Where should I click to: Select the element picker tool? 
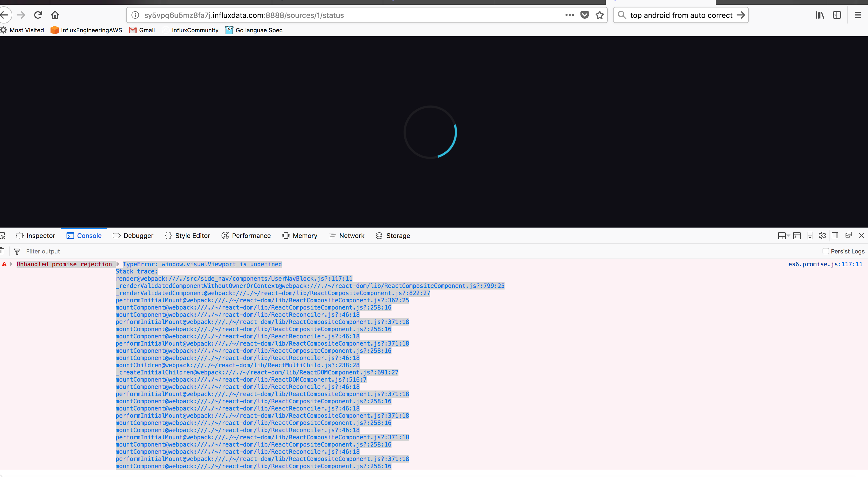[3, 236]
